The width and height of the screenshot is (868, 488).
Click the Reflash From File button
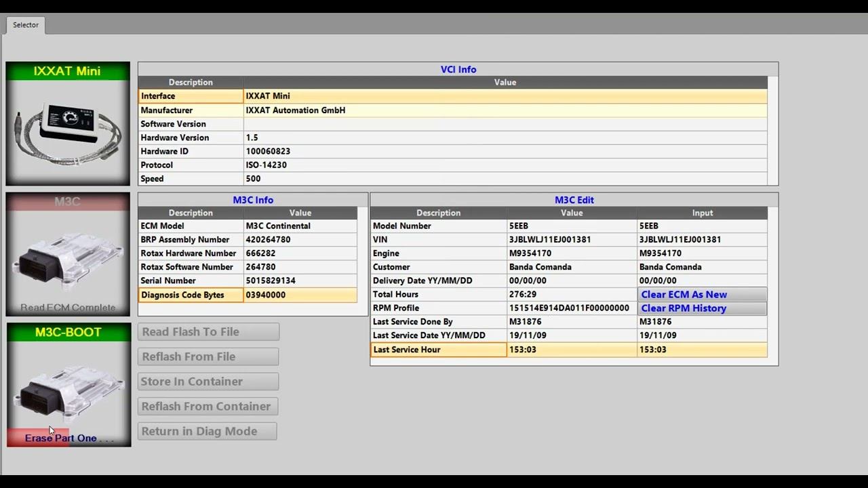(208, 357)
